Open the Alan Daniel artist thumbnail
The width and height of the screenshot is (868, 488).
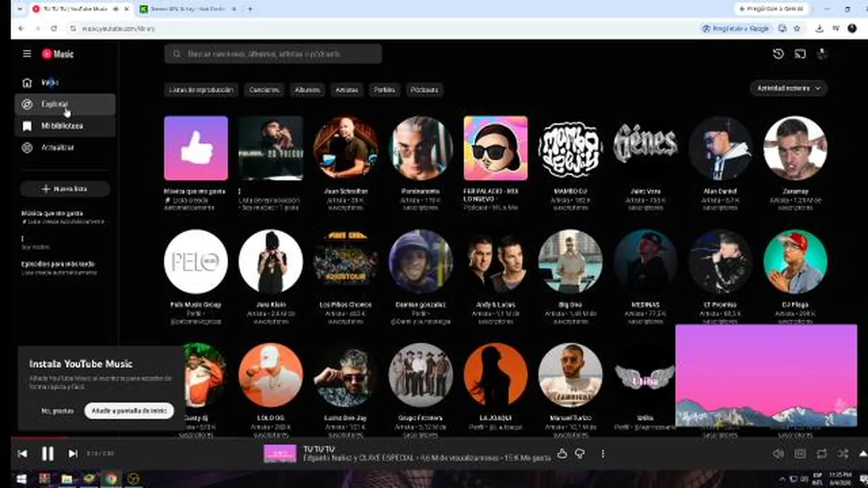coord(720,148)
